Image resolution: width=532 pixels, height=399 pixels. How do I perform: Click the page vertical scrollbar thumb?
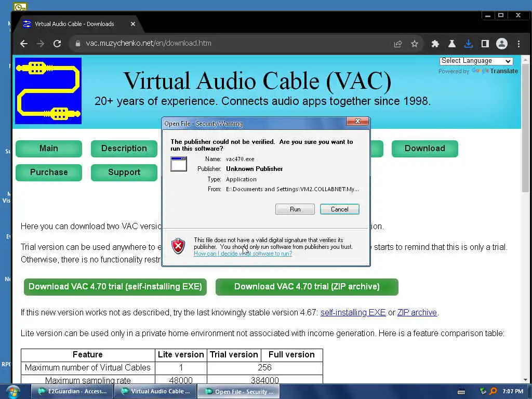(x=526, y=128)
